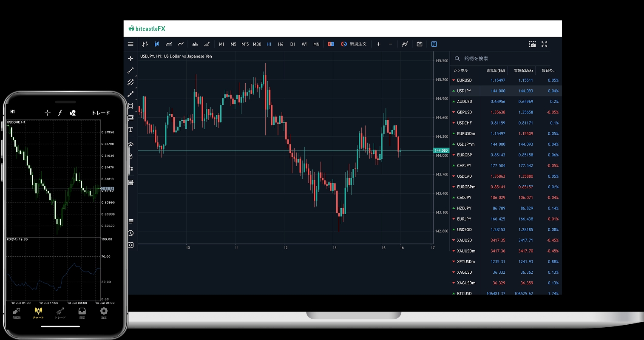Expand the polyline drawing tool group

click(x=131, y=94)
